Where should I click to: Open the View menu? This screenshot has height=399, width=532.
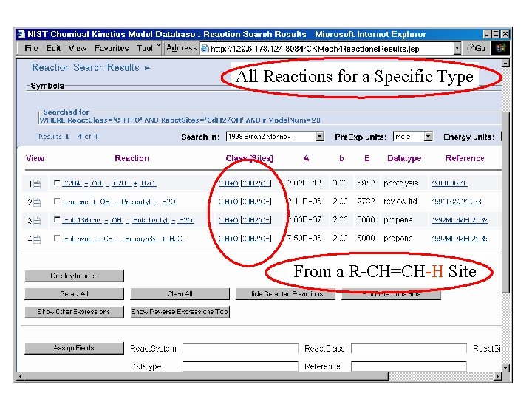coord(78,48)
